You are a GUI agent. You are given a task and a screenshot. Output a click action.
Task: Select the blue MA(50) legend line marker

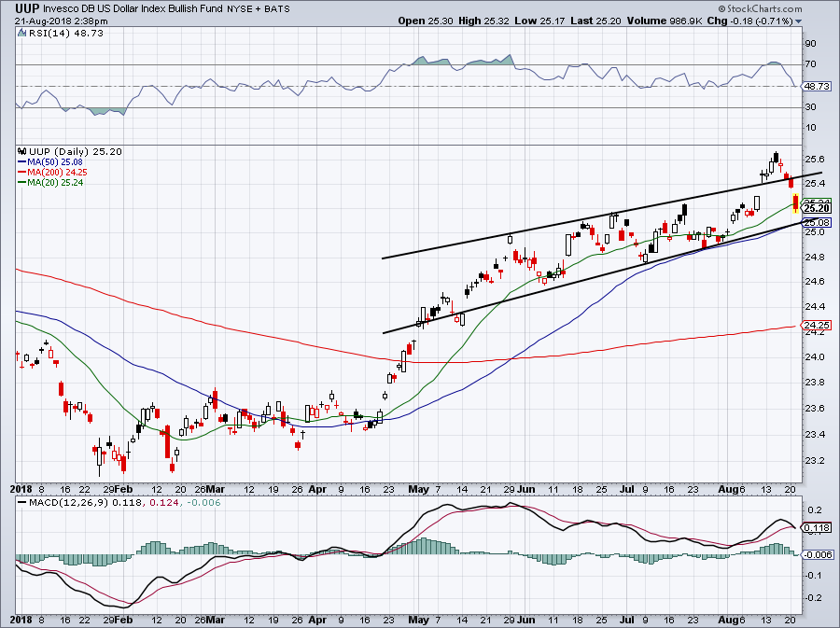pos(22,162)
